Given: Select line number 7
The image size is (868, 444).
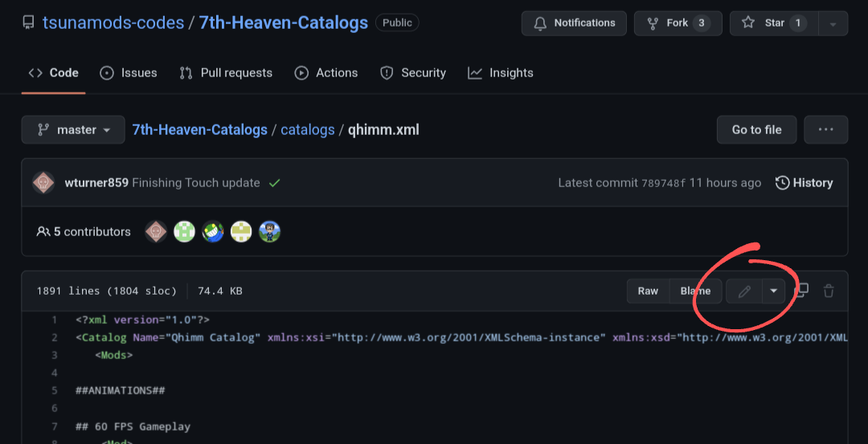Looking at the screenshot, I should click(x=55, y=426).
